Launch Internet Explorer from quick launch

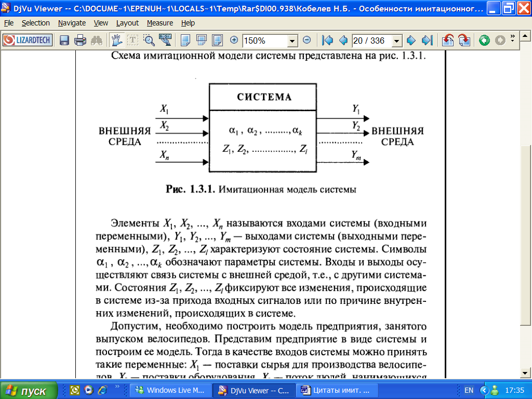pyautogui.click(x=102, y=390)
